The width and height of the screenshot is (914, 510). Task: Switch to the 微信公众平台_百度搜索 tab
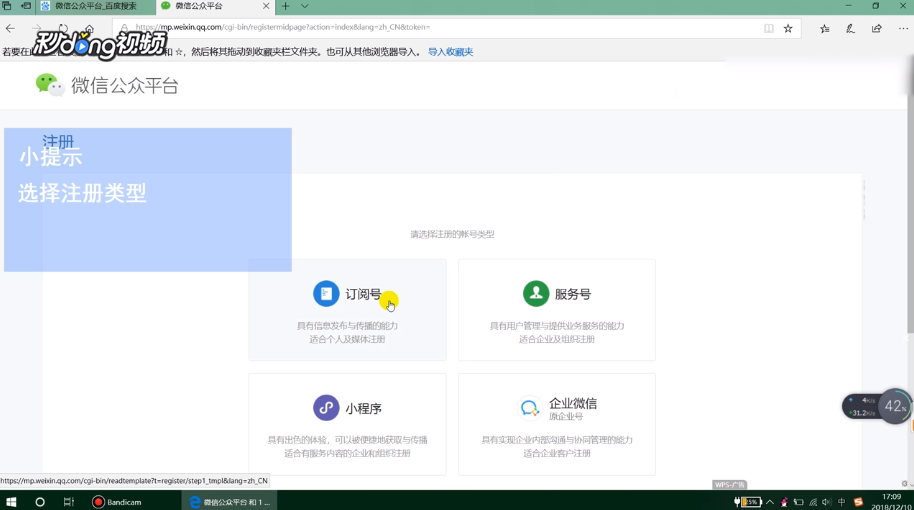pyautogui.click(x=96, y=6)
